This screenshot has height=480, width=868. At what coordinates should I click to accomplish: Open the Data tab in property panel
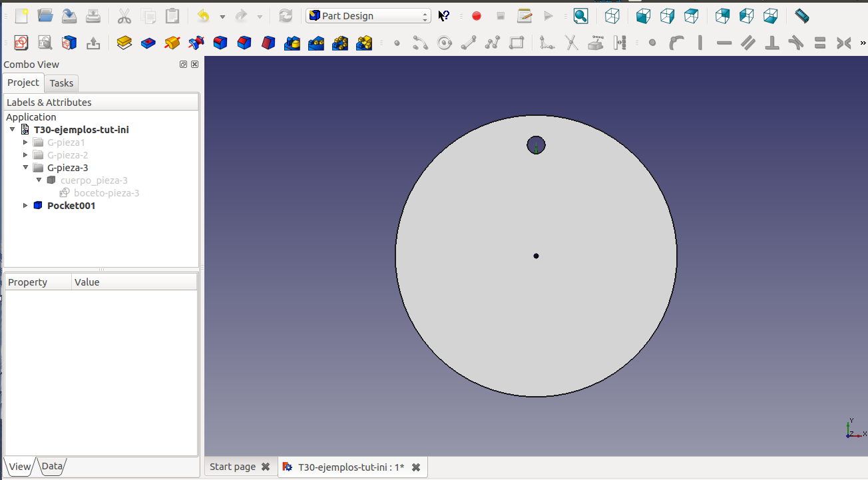click(52, 466)
